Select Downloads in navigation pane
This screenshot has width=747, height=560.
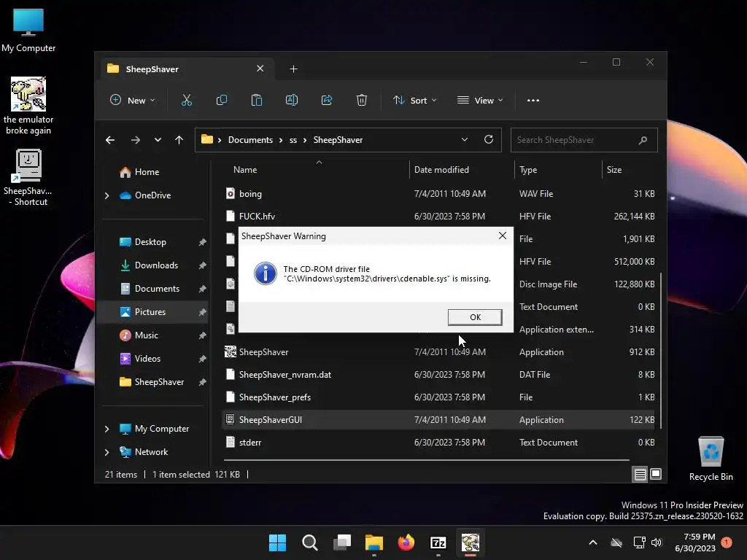(x=156, y=265)
